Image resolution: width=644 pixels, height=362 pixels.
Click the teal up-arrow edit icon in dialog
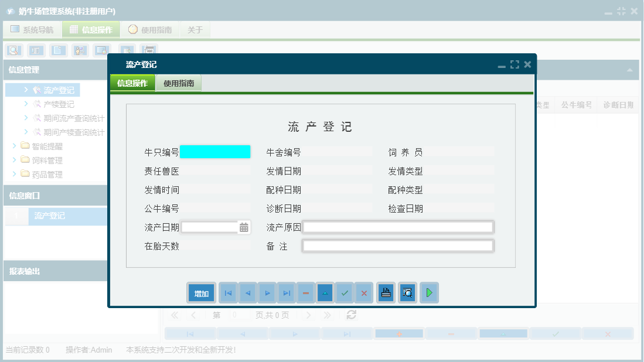coord(325,293)
